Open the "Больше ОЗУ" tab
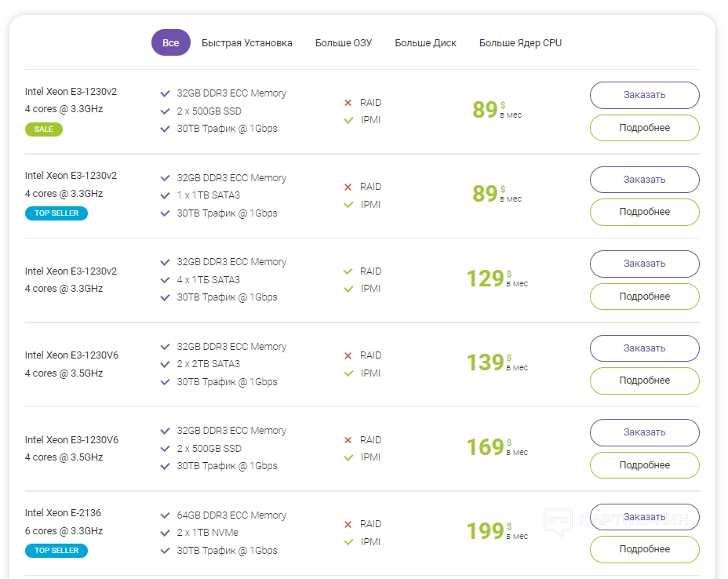 tap(344, 43)
